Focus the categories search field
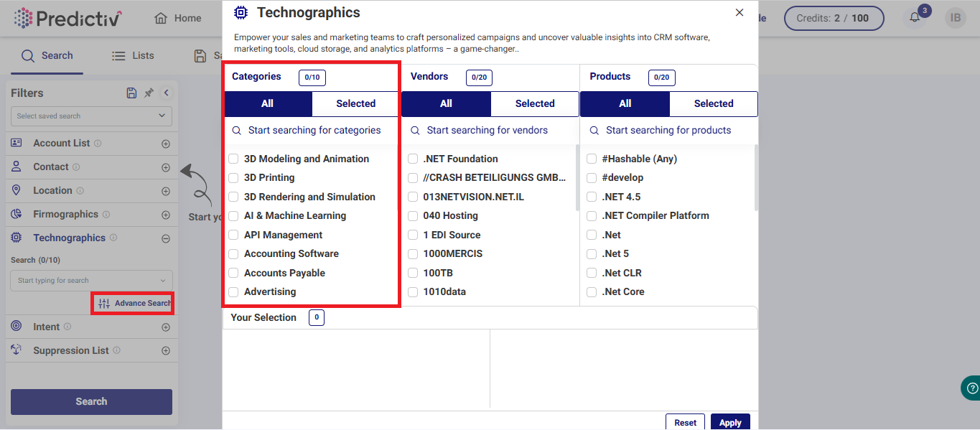Image resolution: width=980 pixels, height=430 pixels. [x=312, y=130]
